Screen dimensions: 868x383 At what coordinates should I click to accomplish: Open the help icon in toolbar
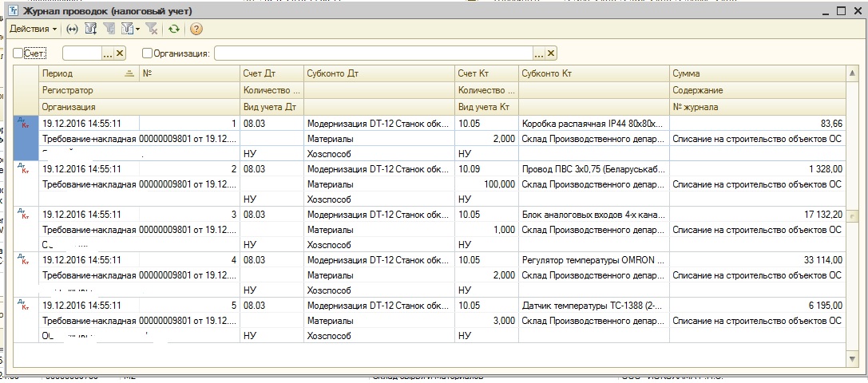[x=196, y=29]
